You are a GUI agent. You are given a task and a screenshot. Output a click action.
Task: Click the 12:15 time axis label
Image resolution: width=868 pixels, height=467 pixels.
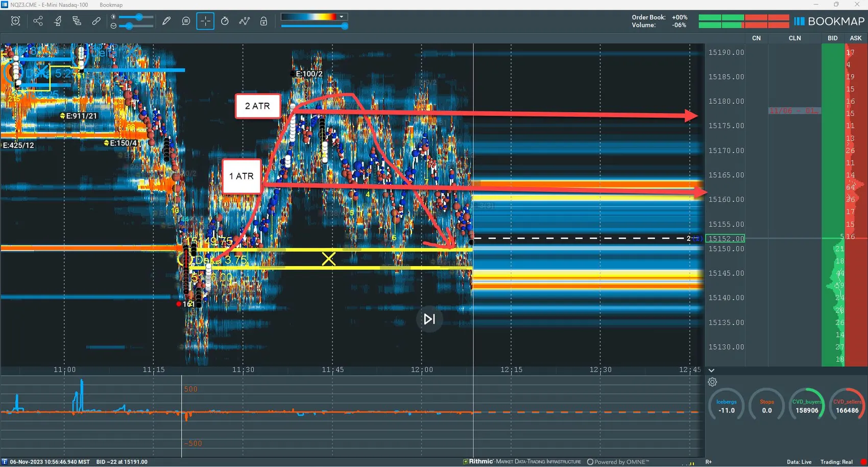tap(511, 370)
